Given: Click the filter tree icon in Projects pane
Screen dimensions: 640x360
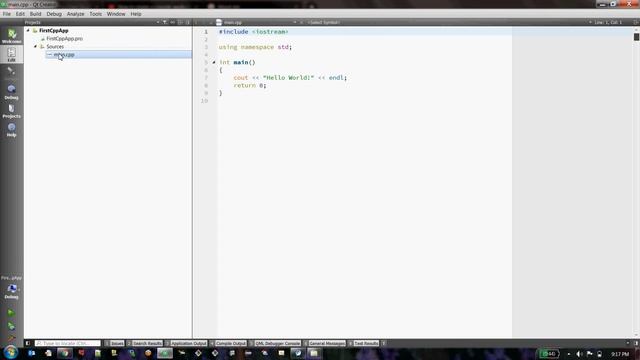Looking at the screenshot, I should point(165,22).
